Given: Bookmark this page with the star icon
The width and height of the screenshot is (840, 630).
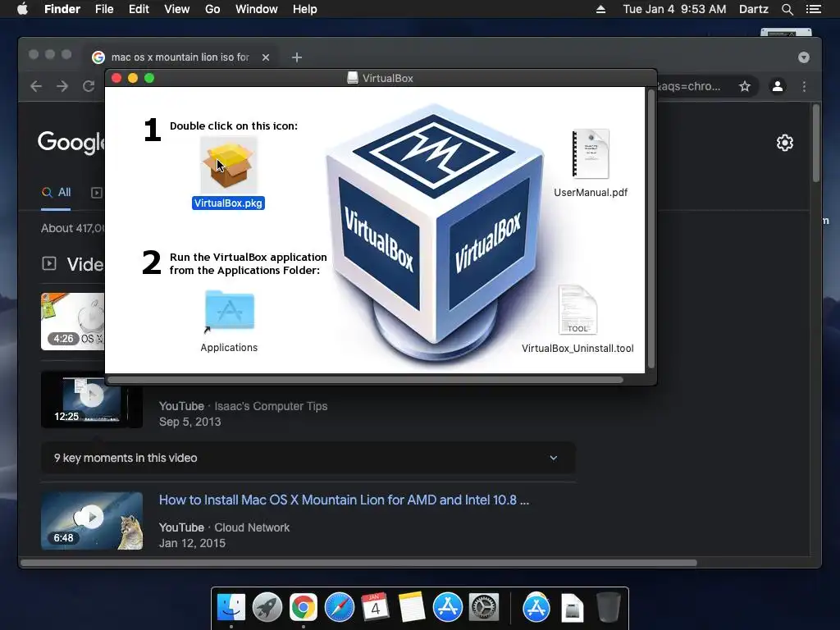Looking at the screenshot, I should 745,86.
